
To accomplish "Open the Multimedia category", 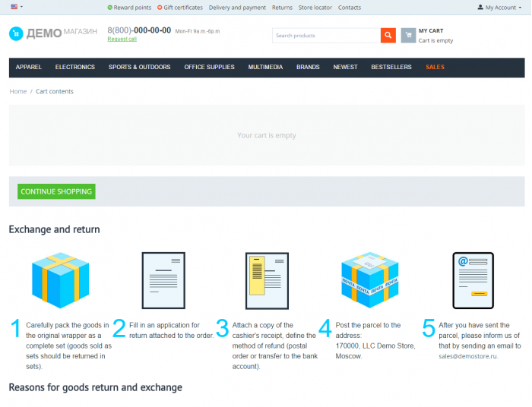I will tap(265, 67).
